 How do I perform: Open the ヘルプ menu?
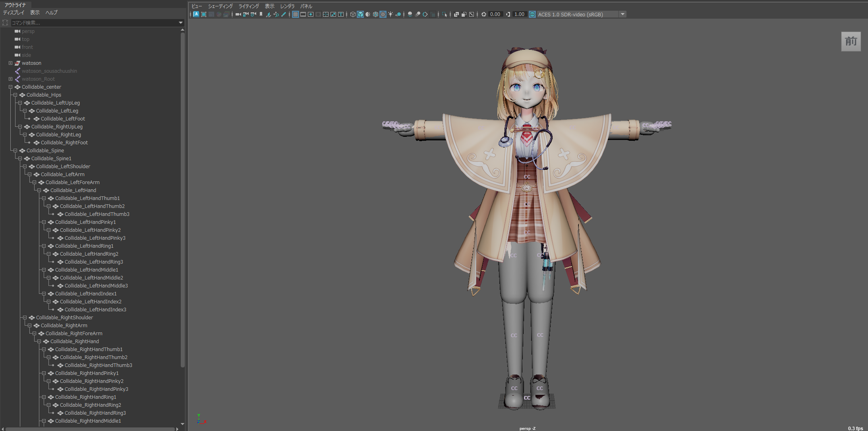tap(52, 13)
